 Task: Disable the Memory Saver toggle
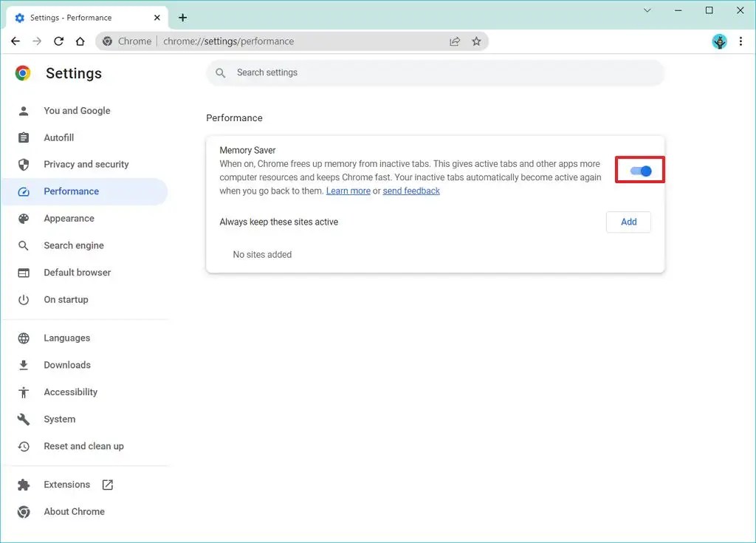click(x=639, y=170)
